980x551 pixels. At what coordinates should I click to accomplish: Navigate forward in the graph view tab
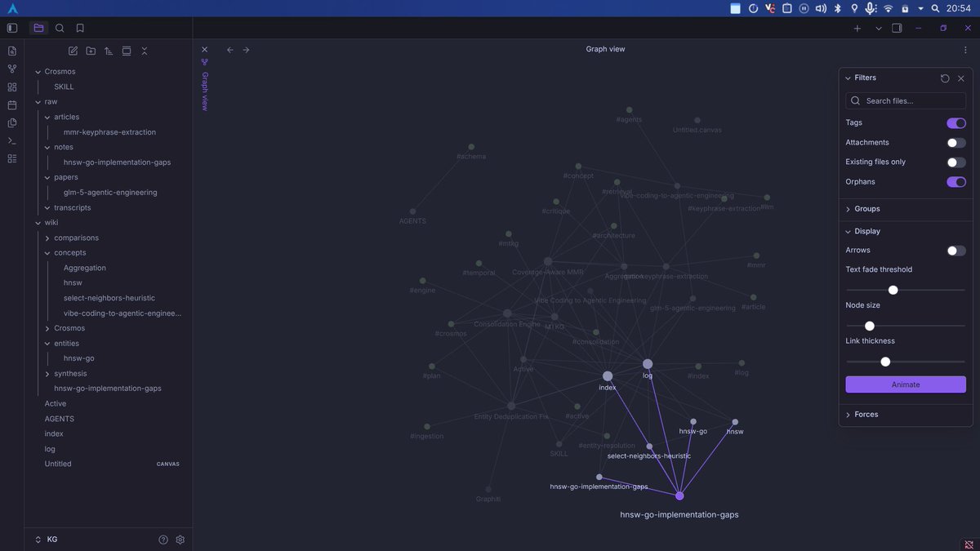pyautogui.click(x=246, y=50)
